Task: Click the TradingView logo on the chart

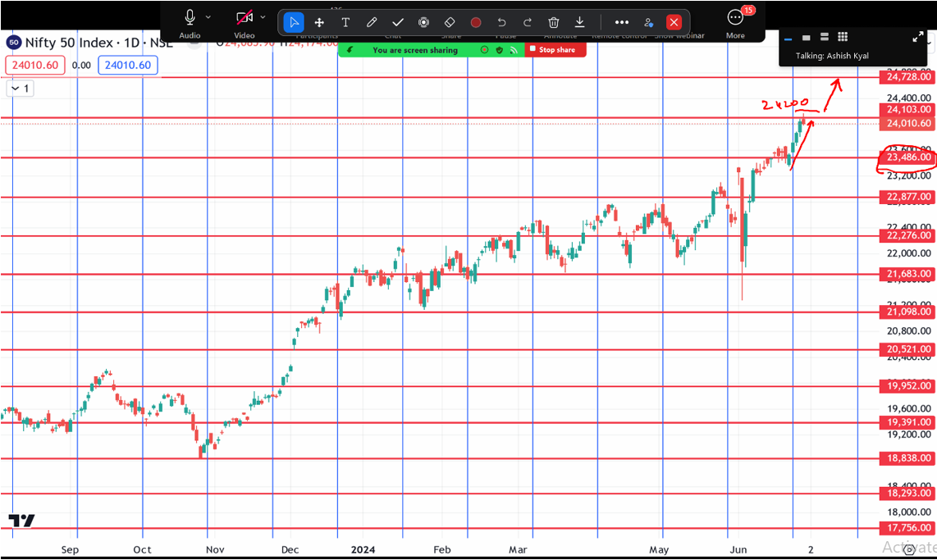Action: 21,521
